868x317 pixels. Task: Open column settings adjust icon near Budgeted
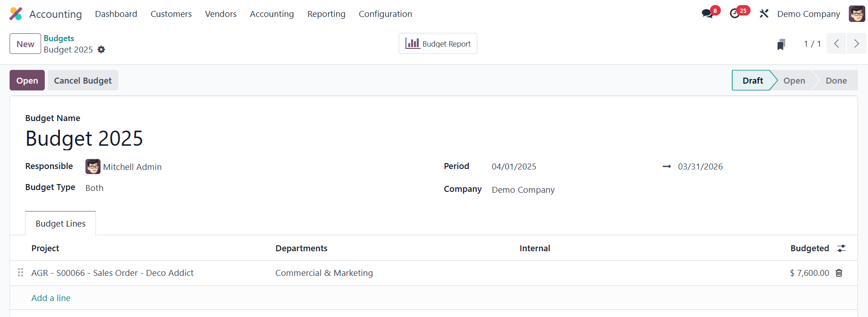[x=842, y=248]
